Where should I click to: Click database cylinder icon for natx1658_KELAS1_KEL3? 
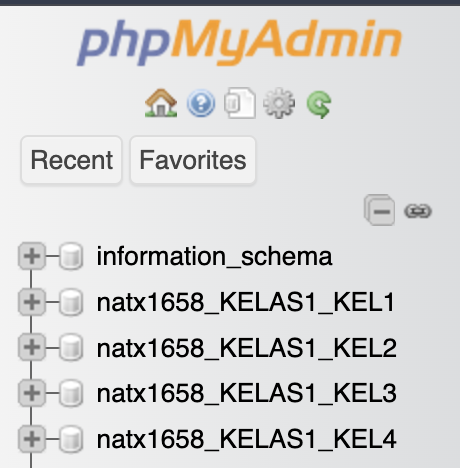[x=71, y=393]
